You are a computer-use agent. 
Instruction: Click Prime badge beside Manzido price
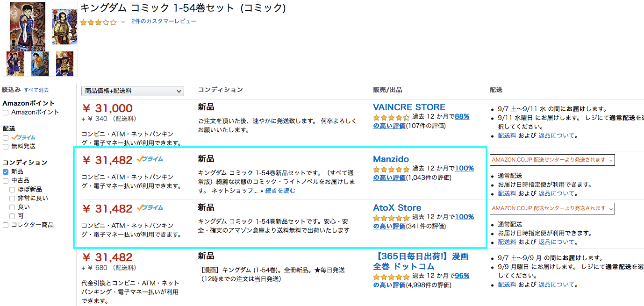[x=150, y=159]
